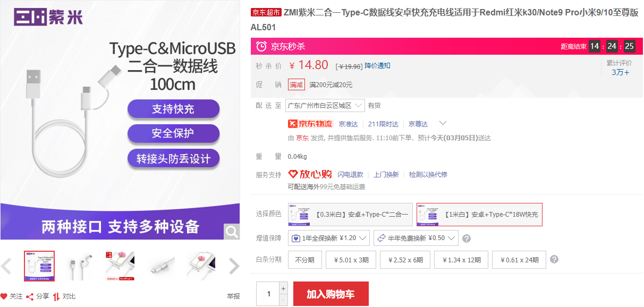Click the heart 关注 icon
This screenshot has width=644, height=307.
[4, 296]
